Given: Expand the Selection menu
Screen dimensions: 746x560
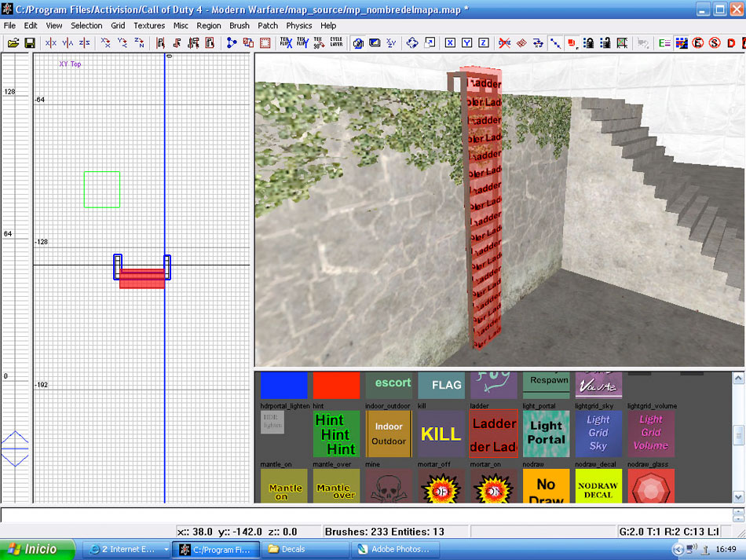Looking at the screenshot, I should click(86, 25).
